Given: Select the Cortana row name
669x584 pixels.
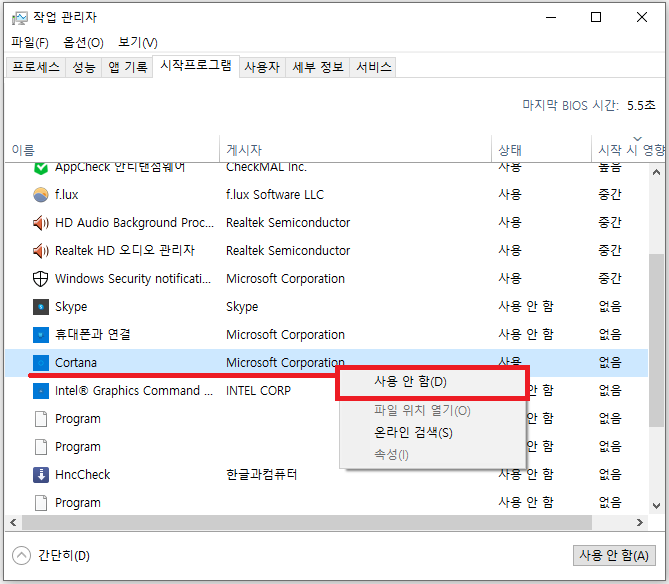Looking at the screenshot, I should coord(76,363).
